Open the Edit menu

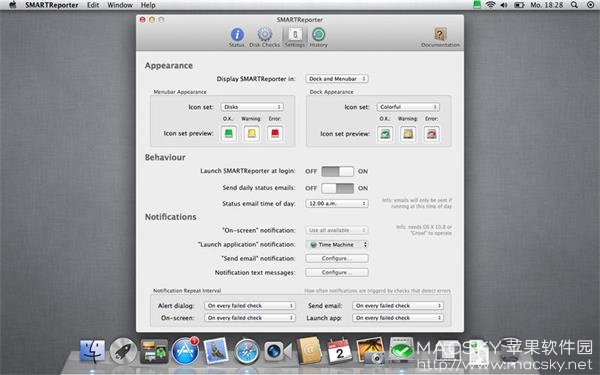tap(93, 5)
